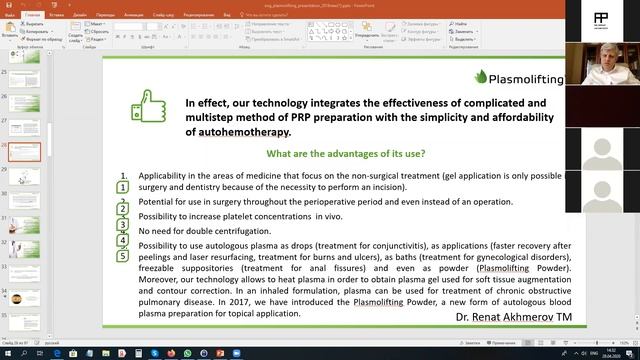The image size is (640, 360).
Task: Switch to Normal view in status bar
Action: click(x=528, y=343)
